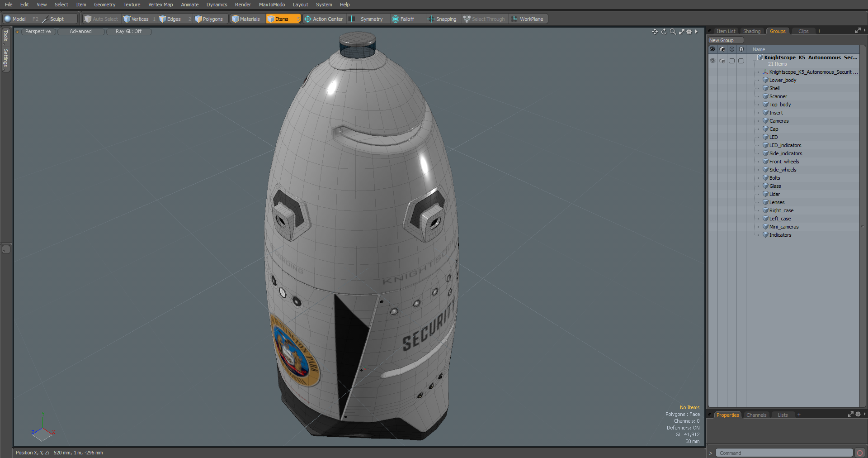Image resolution: width=868 pixels, height=458 pixels.
Task: Click the Name column header
Action: tap(759, 49)
